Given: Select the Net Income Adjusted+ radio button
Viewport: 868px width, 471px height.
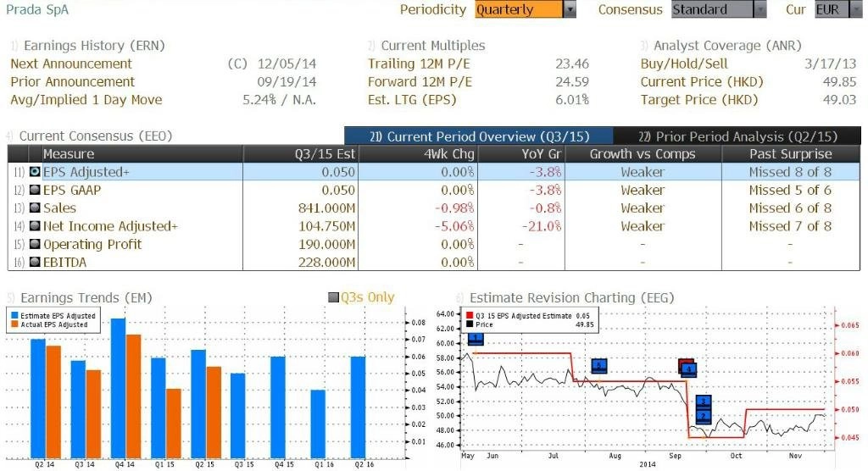Looking at the screenshot, I should (35, 226).
